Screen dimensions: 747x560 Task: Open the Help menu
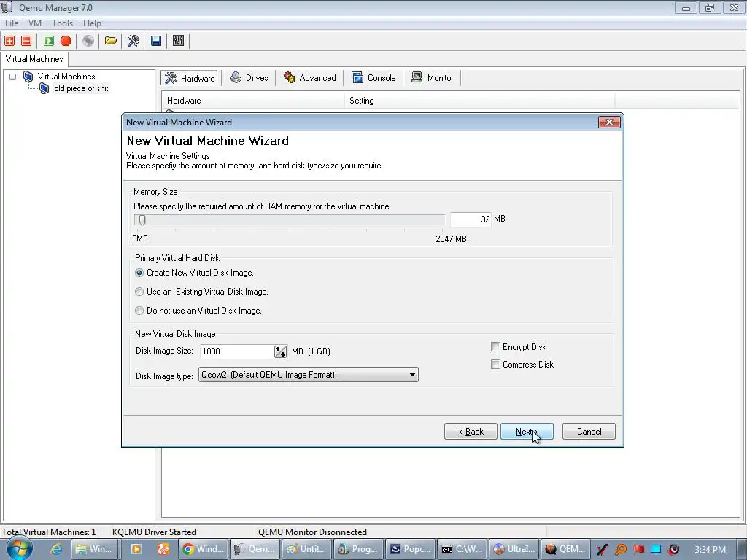pyautogui.click(x=92, y=23)
